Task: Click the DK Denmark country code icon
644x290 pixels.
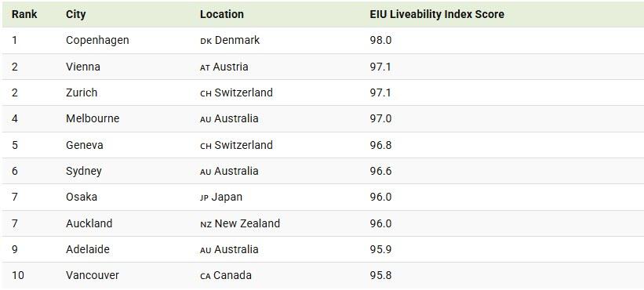Action: tap(206, 42)
